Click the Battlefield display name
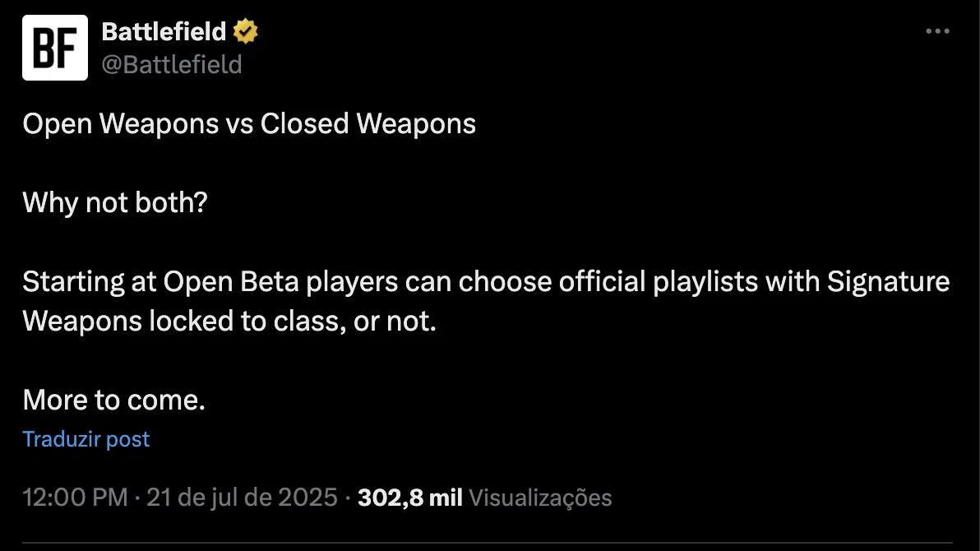 164,32
